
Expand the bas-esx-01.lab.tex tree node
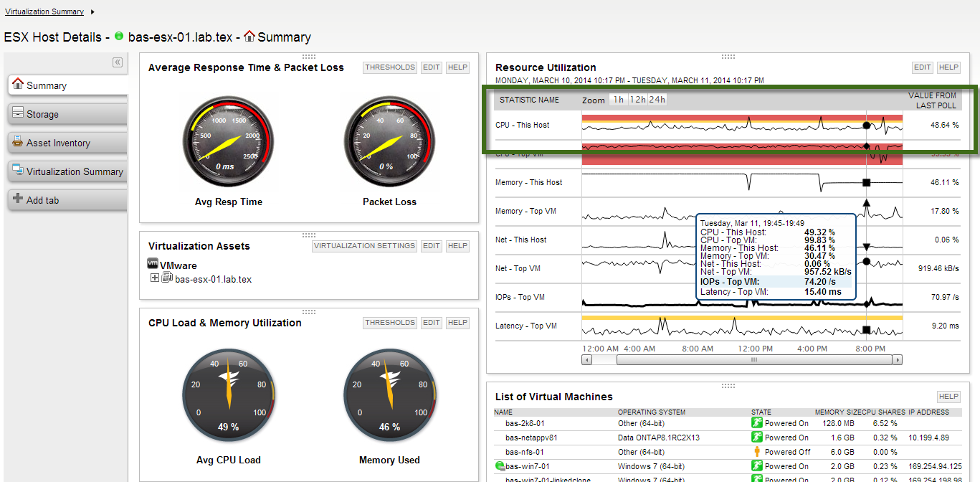154,278
